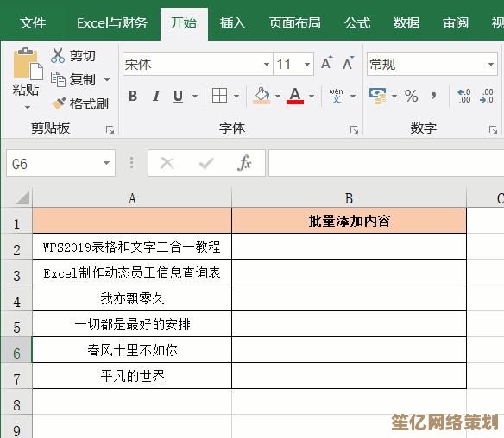The width and height of the screenshot is (504, 438).
Task: Open Insert Function fx dialog
Action: point(244,163)
